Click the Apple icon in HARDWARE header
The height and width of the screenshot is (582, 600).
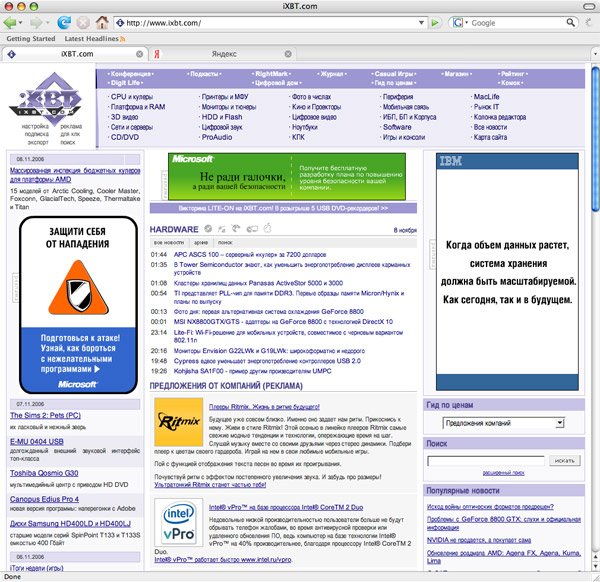coord(267,228)
